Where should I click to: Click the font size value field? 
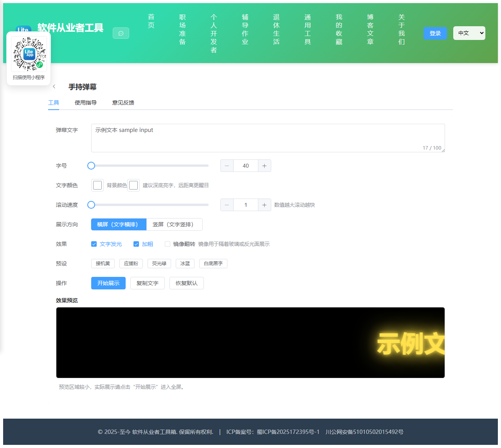[x=246, y=166]
